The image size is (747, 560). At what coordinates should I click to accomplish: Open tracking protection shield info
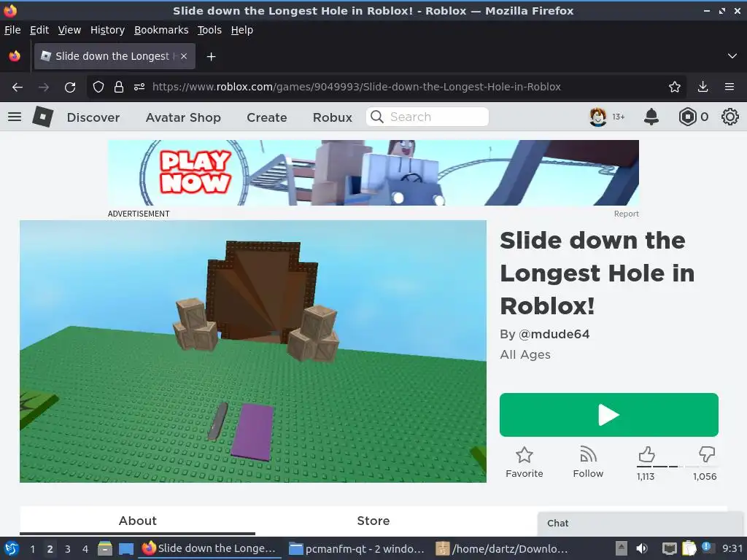pyautogui.click(x=98, y=87)
